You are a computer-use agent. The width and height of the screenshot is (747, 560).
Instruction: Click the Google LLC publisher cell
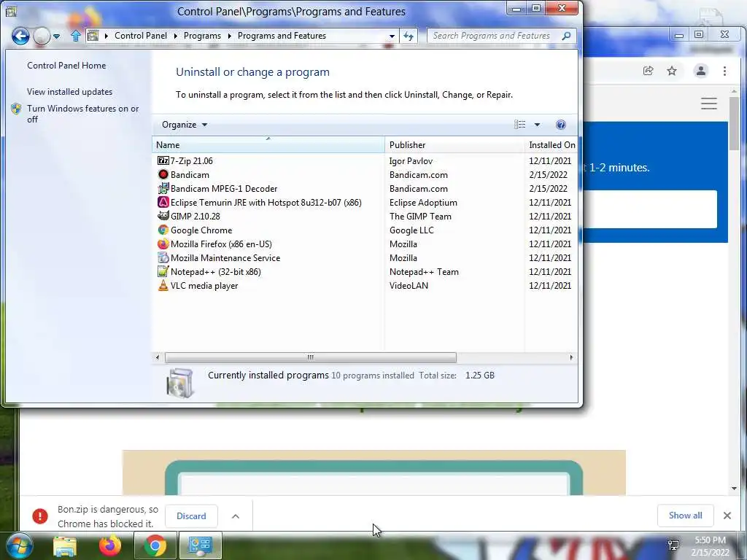(411, 230)
